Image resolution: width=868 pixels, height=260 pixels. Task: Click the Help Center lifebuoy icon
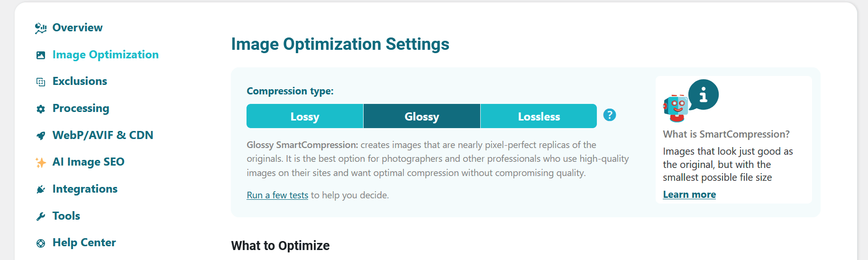click(x=41, y=243)
